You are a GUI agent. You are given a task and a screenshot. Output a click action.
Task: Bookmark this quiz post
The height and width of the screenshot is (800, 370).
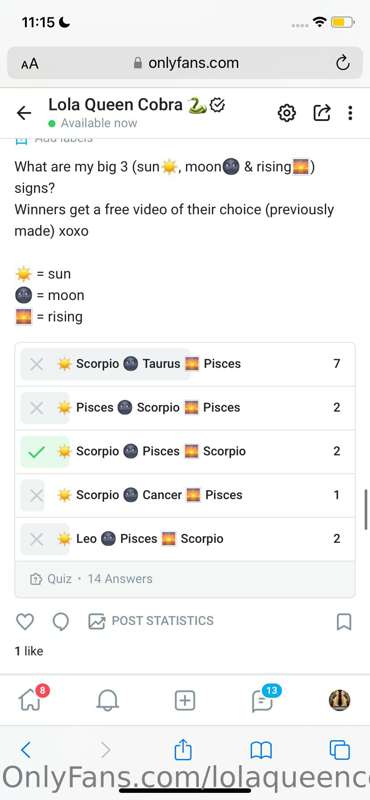click(x=344, y=621)
